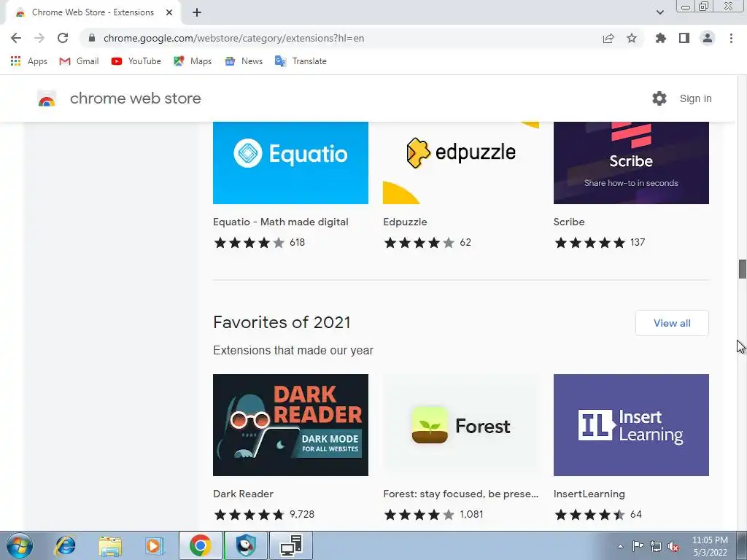Click the 'Equatio - Math made digital' title

(281, 222)
